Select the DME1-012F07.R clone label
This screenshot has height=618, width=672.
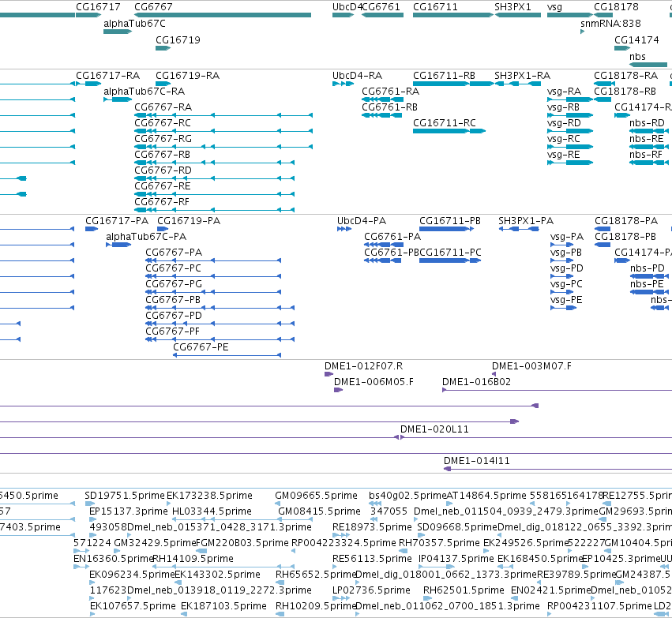click(363, 365)
